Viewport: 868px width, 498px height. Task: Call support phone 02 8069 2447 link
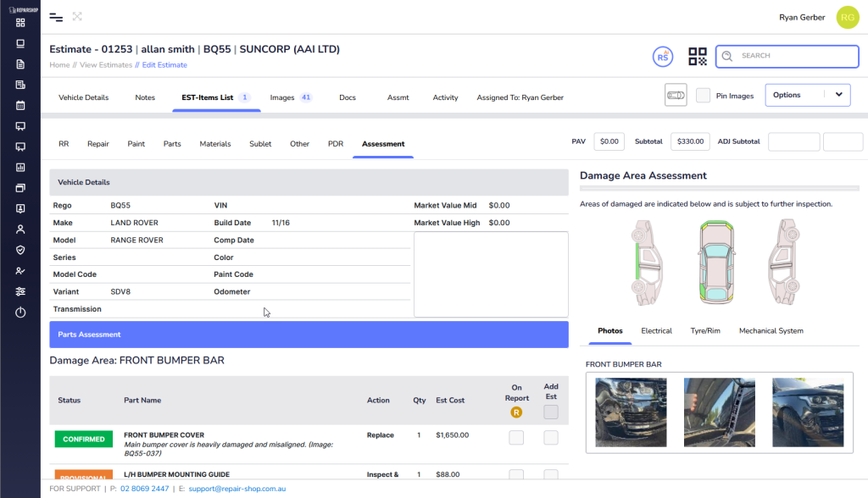coord(144,489)
